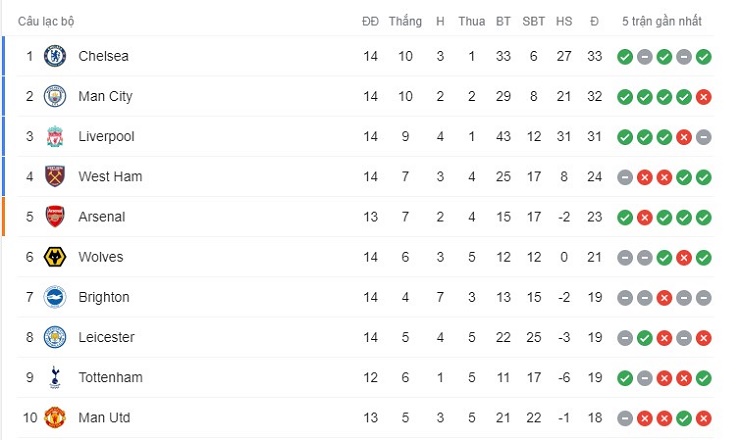Image resolution: width=740 pixels, height=440 pixels.
Task: Select the Liverpool club badge icon
Action: [55, 136]
